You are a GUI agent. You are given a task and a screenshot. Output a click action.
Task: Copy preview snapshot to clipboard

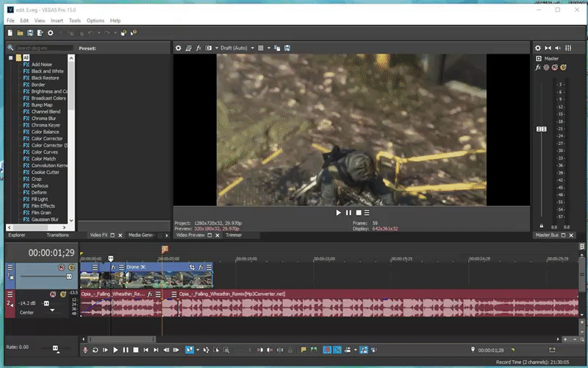point(277,48)
